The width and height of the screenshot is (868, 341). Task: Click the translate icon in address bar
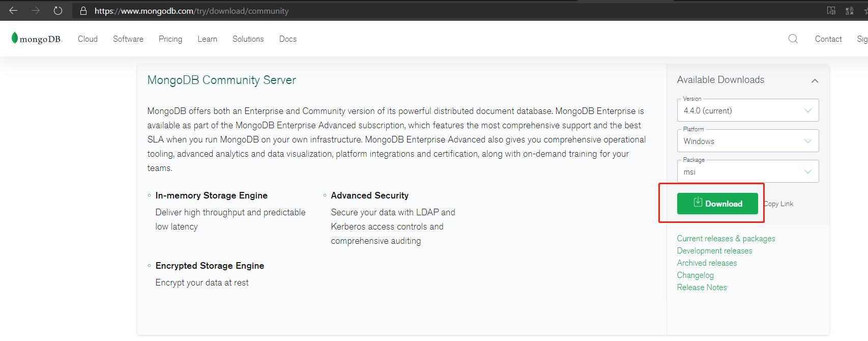pos(850,11)
